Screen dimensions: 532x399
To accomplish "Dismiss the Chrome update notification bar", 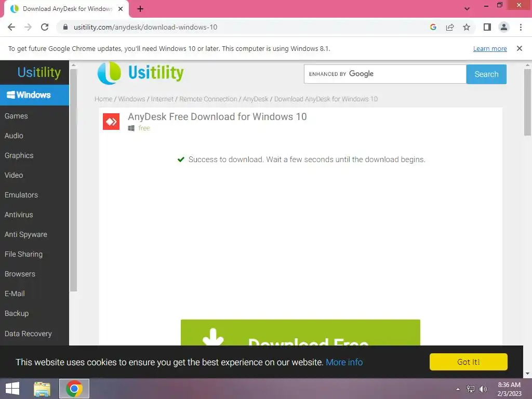I will (520, 48).
